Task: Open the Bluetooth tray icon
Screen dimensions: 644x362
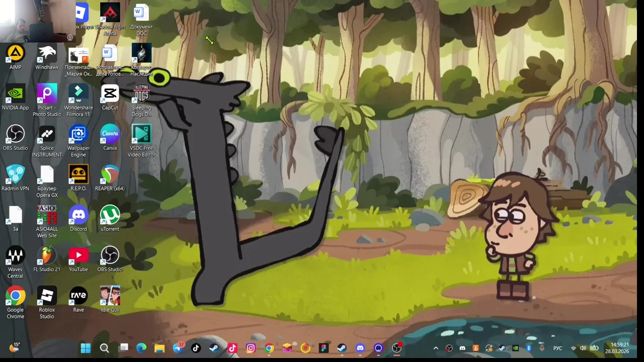Action: [x=529, y=348]
